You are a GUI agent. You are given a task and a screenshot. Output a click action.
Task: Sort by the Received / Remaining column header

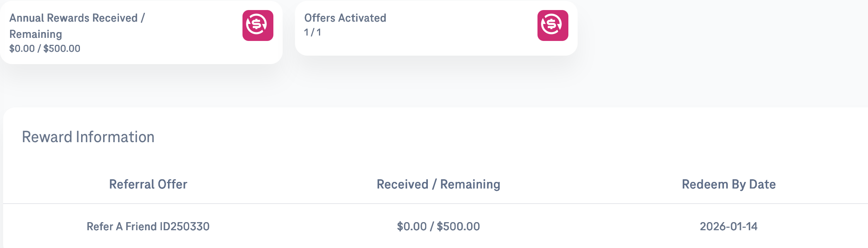coord(438,184)
